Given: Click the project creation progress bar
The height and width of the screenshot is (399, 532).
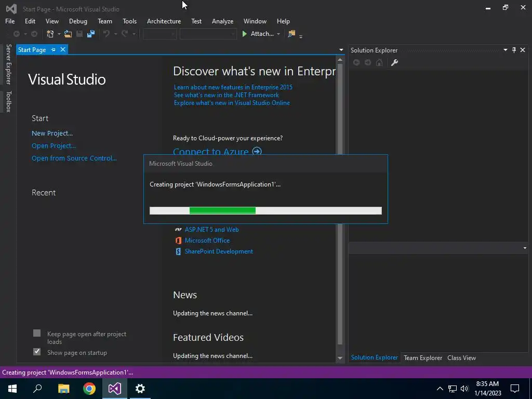Looking at the screenshot, I should [x=265, y=211].
